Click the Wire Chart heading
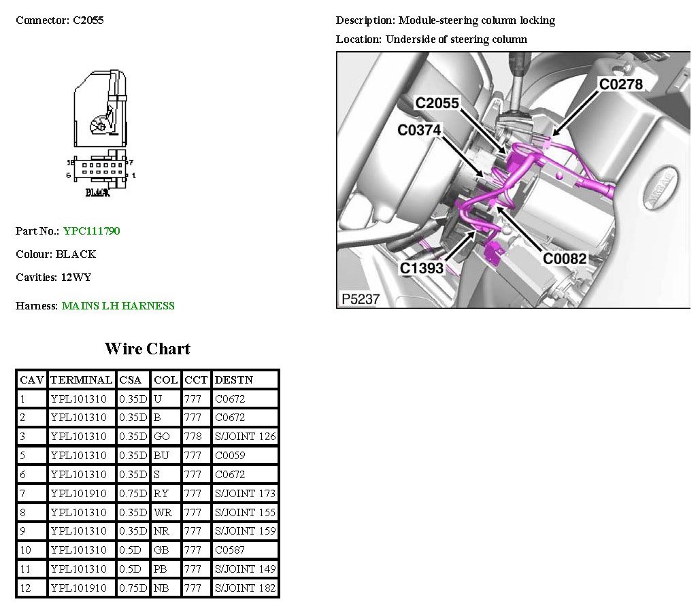The width and height of the screenshot is (700, 608). click(x=148, y=349)
